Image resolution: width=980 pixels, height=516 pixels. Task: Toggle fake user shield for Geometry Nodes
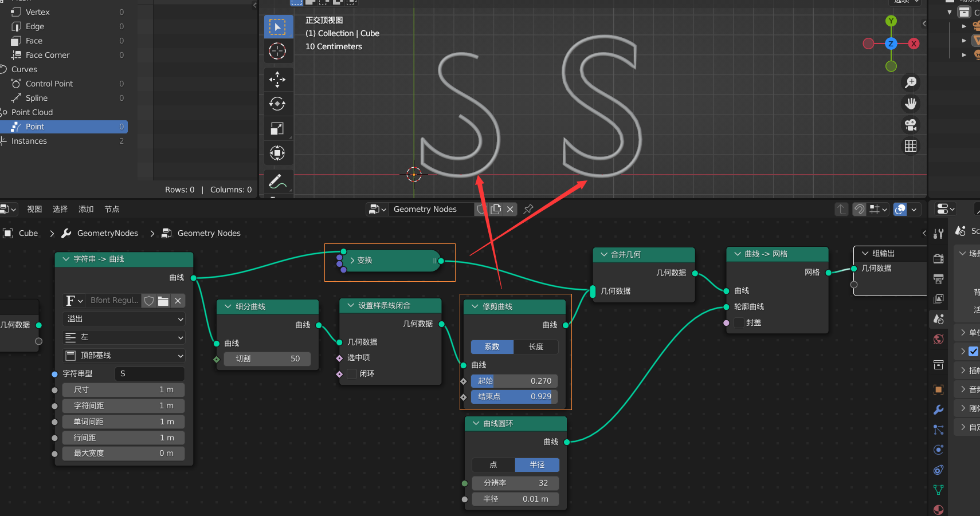click(x=481, y=209)
